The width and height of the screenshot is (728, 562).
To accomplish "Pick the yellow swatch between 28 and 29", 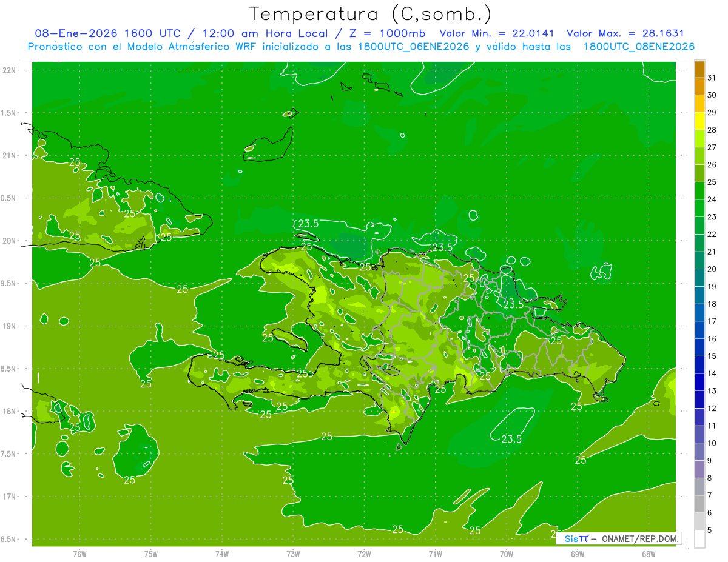I will click(x=699, y=121).
